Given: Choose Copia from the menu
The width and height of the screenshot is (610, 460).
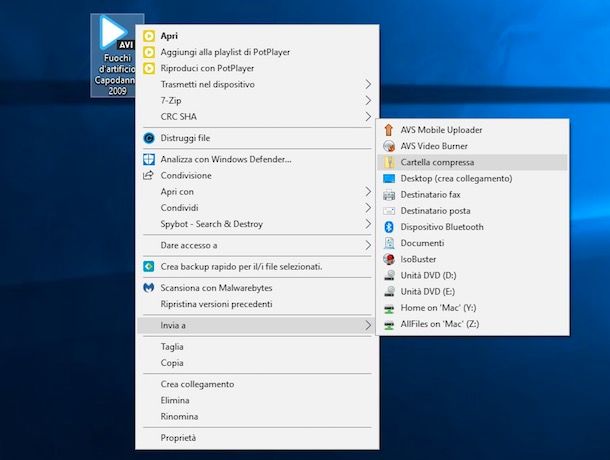Looking at the screenshot, I should point(257,363).
